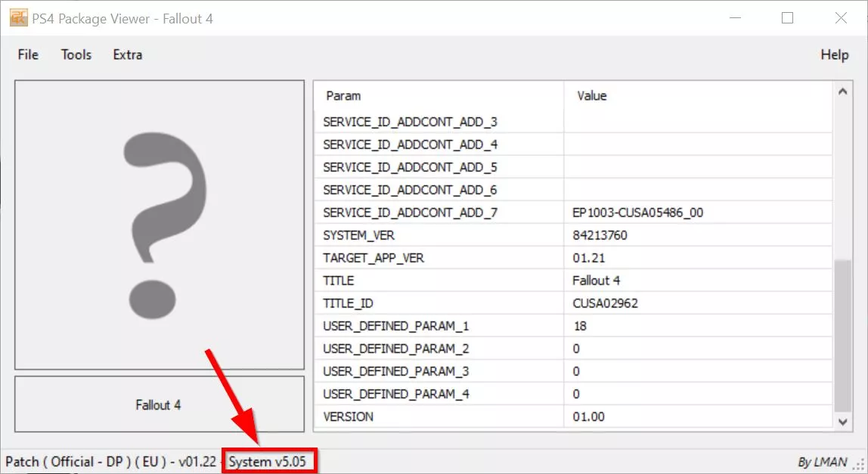The width and height of the screenshot is (868, 474).
Task: Click the Param column header
Action: pos(343,96)
